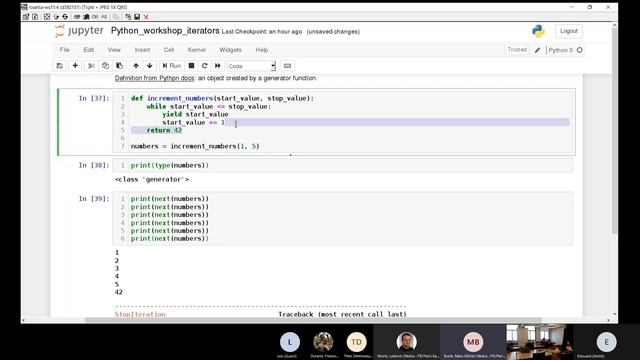Open the File menu
The width and height of the screenshot is (640, 360).
click(64, 50)
